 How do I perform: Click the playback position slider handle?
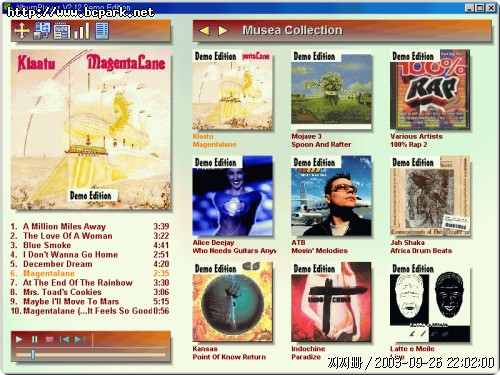33,354
